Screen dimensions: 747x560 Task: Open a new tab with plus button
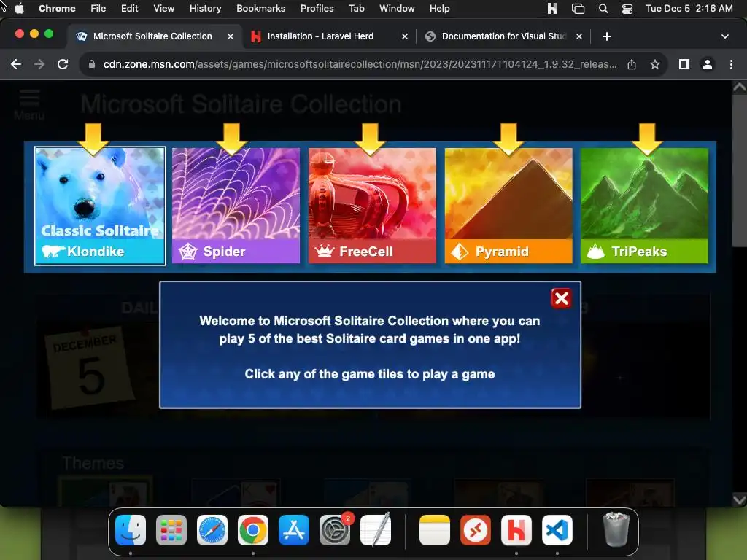[x=606, y=36]
